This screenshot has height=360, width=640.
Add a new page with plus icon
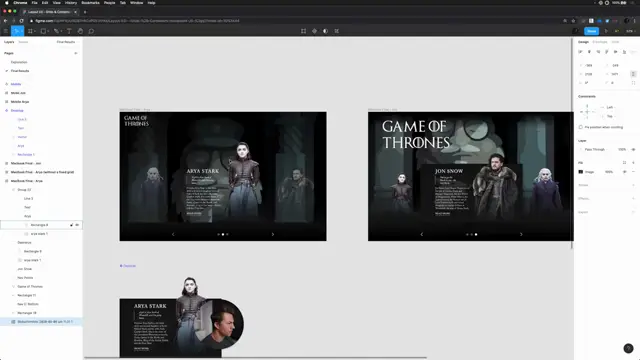76,53
